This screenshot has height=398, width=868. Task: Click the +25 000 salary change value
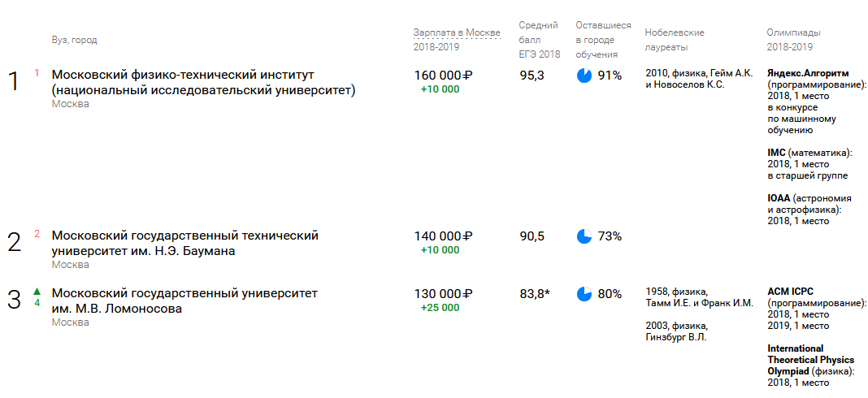[x=440, y=308]
